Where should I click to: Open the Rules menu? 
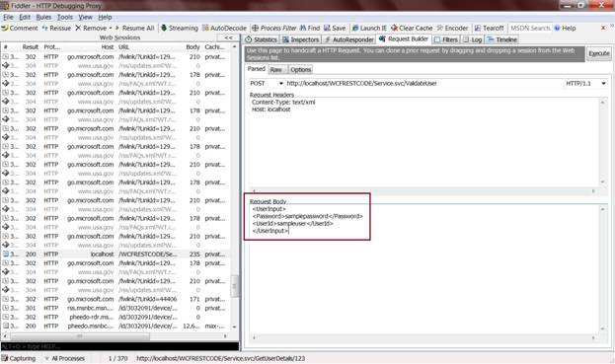(x=43, y=17)
